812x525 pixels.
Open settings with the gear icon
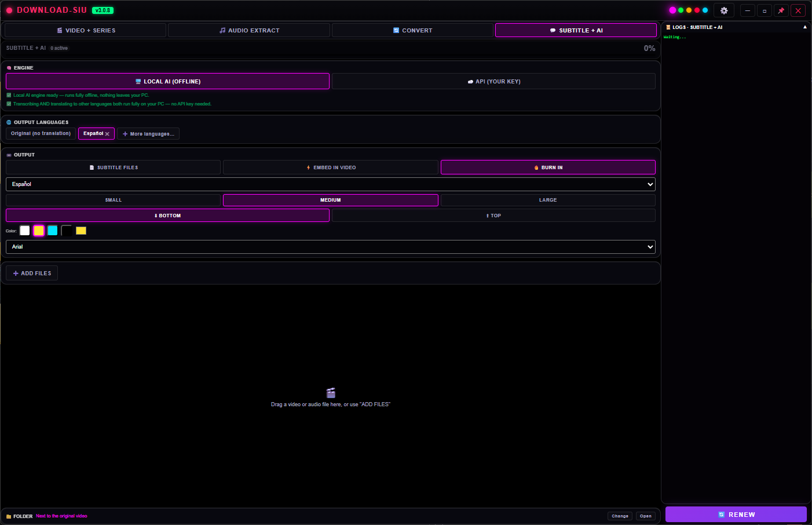(724, 10)
